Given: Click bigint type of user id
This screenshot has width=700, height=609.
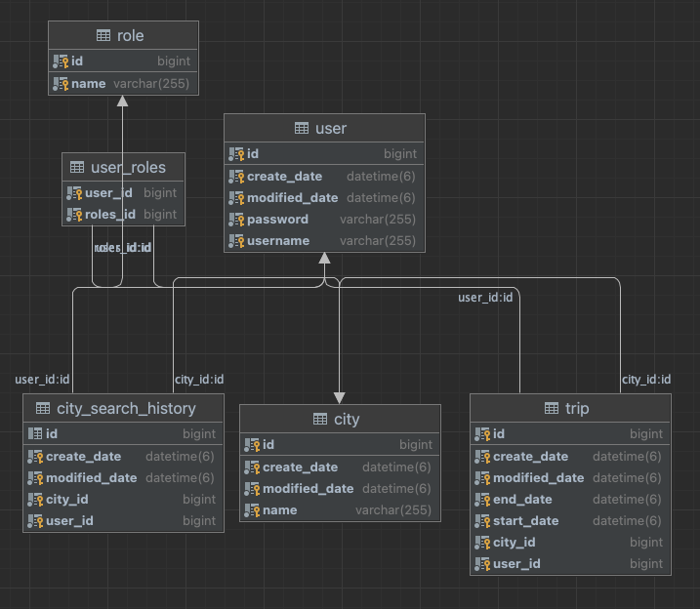Looking at the screenshot, I should pos(400,154).
